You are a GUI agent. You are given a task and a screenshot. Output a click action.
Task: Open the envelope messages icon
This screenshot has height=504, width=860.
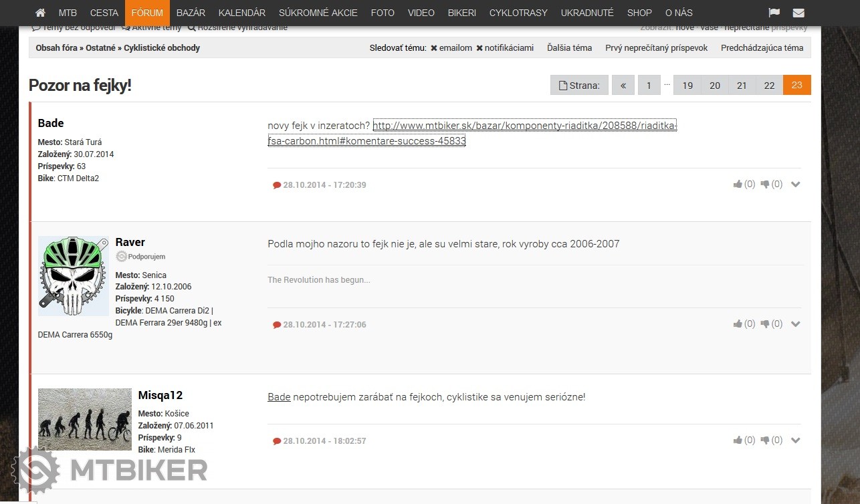798,13
